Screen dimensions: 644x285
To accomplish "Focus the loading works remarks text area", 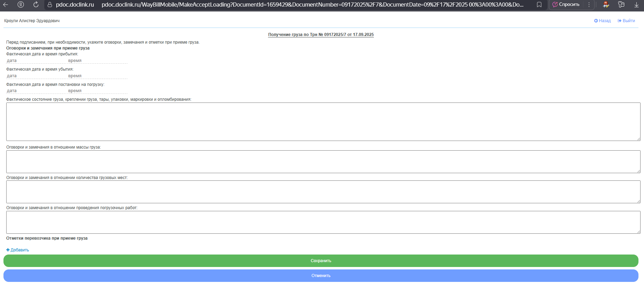I will (x=323, y=222).
